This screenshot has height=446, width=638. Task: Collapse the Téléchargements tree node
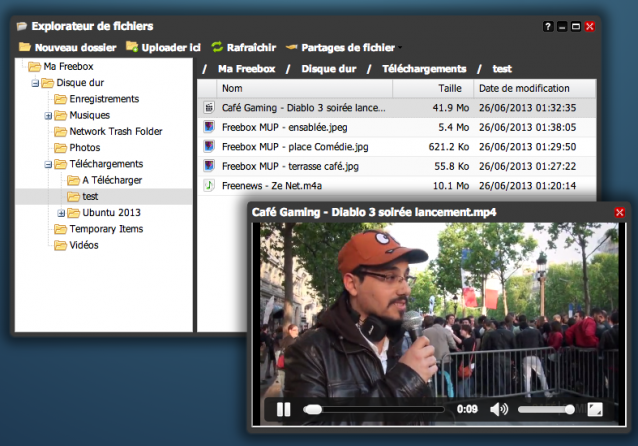pyautogui.click(x=48, y=164)
